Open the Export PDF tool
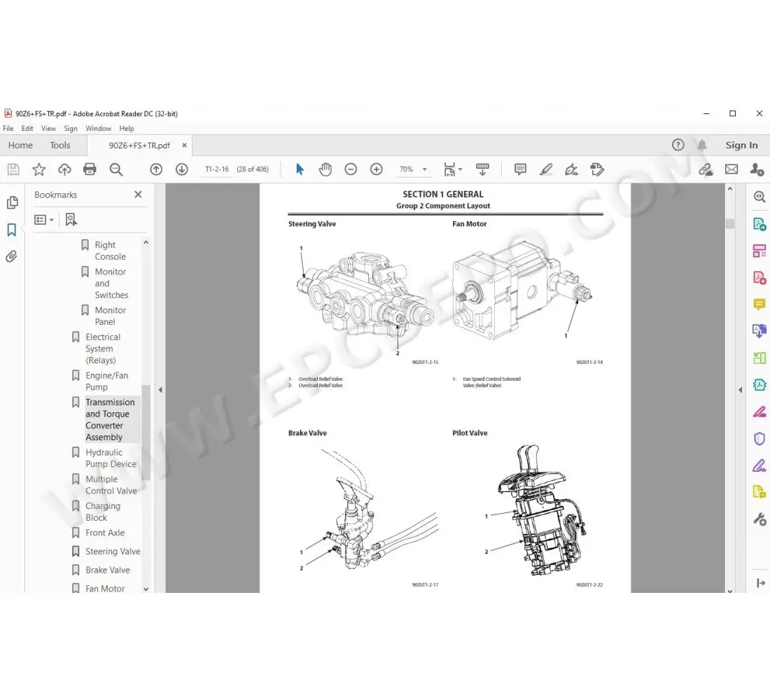The image size is (770, 700). (x=759, y=223)
